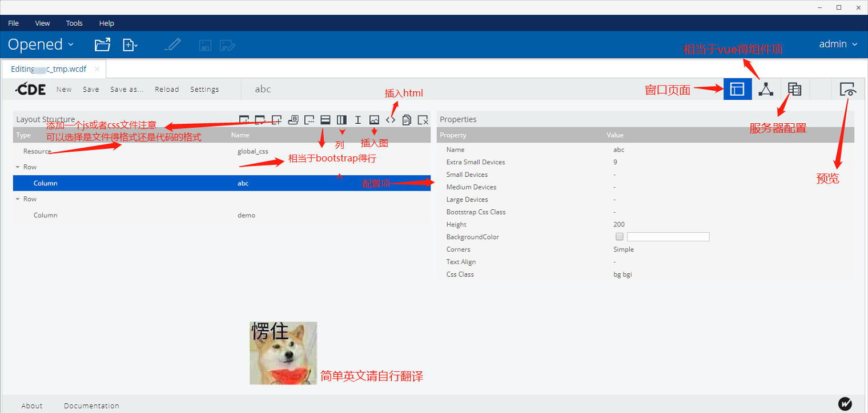The height and width of the screenshot is (413, 868).
Task: Click Save in the CDE toolbar
Action: click(91, 90)
